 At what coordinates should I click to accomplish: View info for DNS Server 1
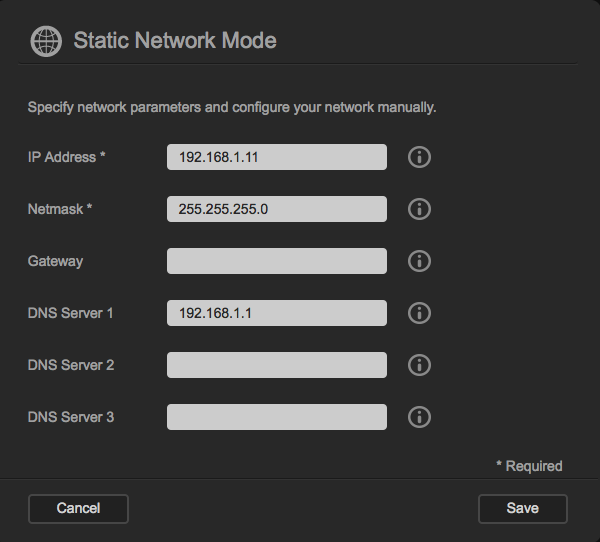420,313
